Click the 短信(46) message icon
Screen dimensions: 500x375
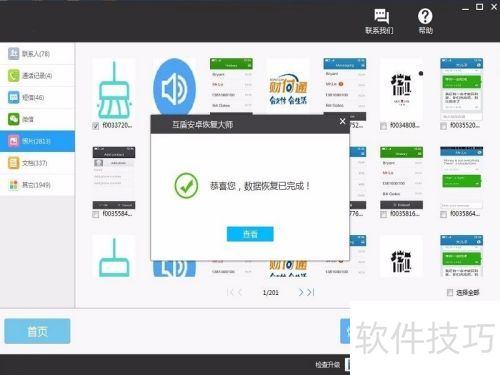click(x=14, y=97)
